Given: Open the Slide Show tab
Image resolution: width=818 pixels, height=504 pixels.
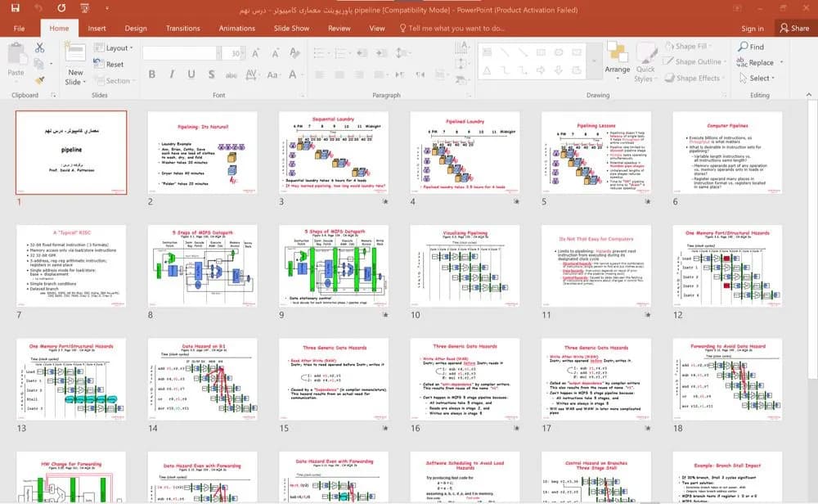Looking at the screenshot, I should [291, 28].
